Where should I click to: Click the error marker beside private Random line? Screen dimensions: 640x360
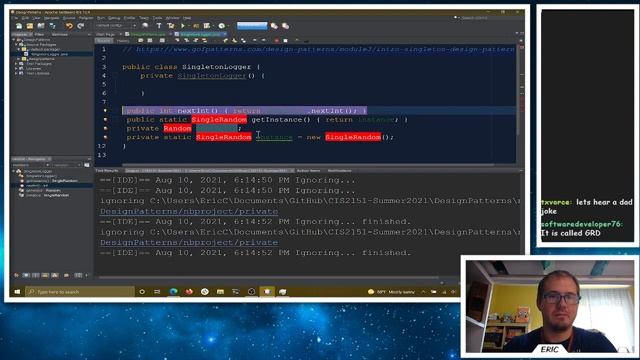coord(105,129)
